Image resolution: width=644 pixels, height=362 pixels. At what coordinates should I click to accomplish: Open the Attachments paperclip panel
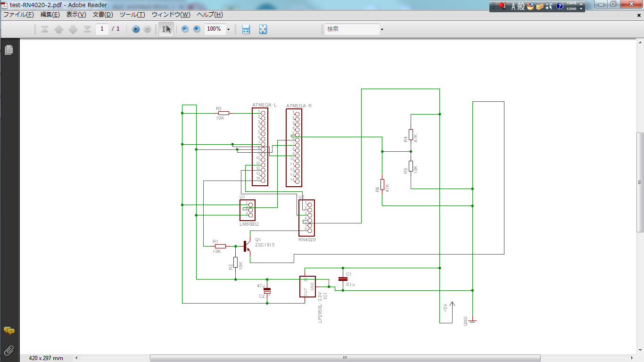pos(8,350)
